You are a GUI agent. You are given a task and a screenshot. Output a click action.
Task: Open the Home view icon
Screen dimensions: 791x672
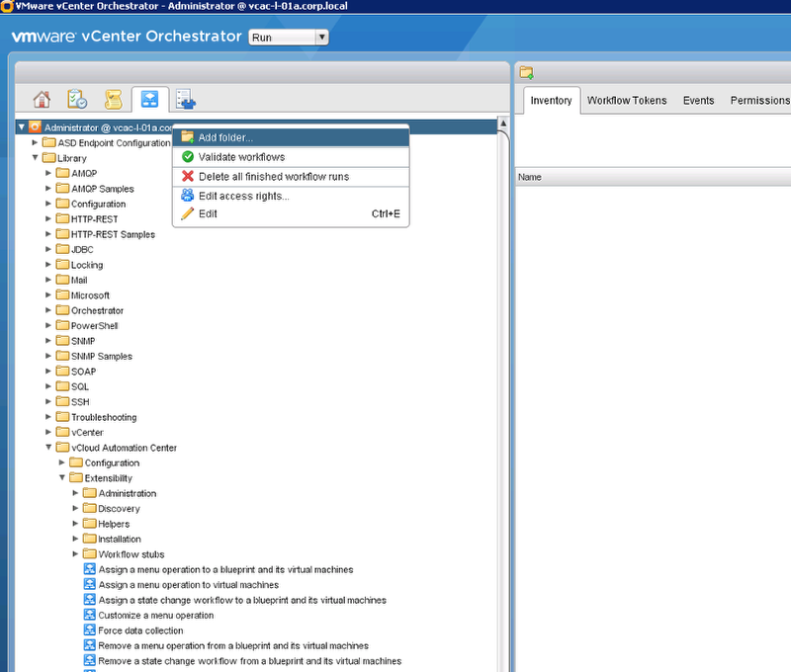[42, 99]
